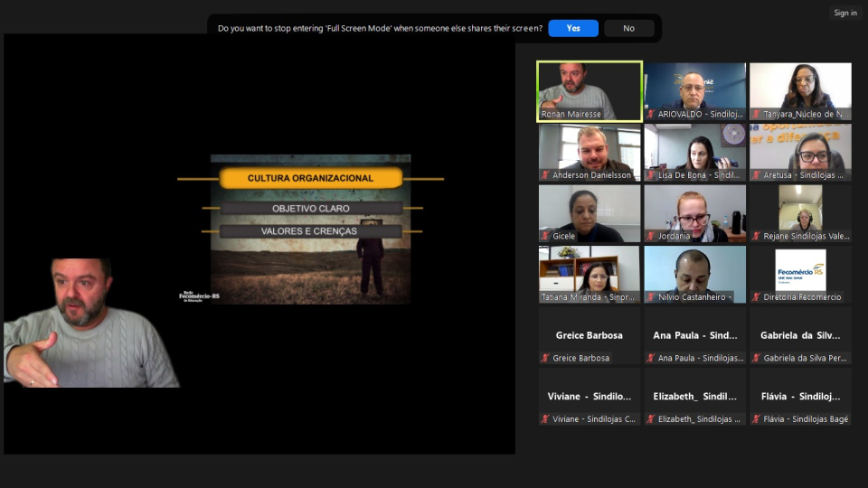
Task: Select Rejane Sindilojas video tile
Action: (x=800, y=210)
